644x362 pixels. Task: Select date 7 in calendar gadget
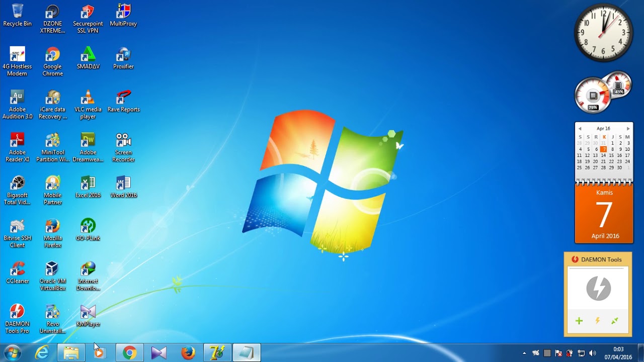click(x=603, y=149)
